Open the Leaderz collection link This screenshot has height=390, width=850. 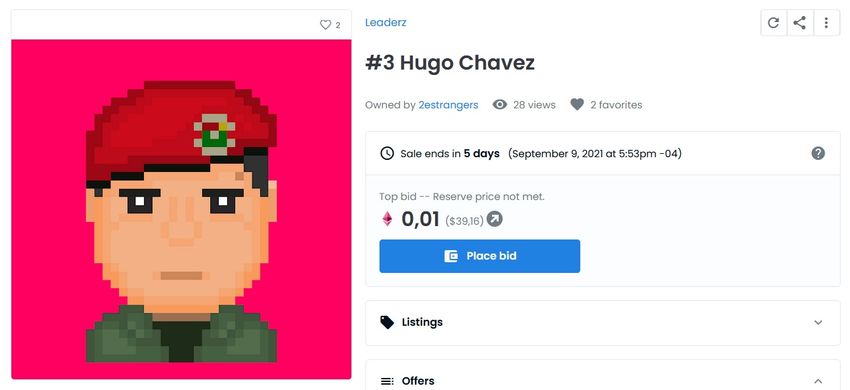coord(385,23)
